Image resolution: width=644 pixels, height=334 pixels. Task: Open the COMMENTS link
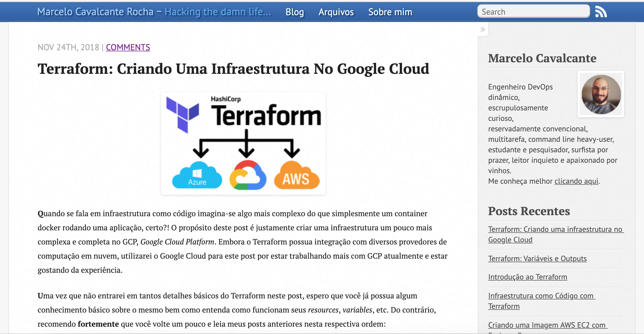128,47
